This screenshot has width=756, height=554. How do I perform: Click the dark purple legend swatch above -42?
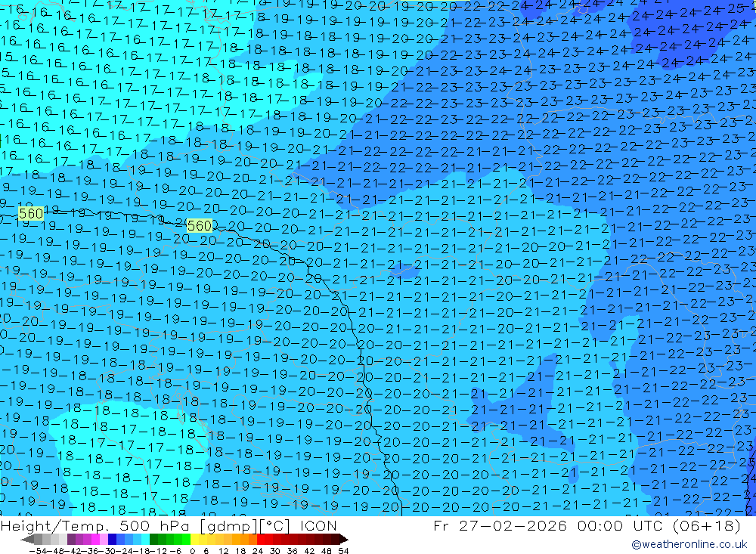coord(71,539)
